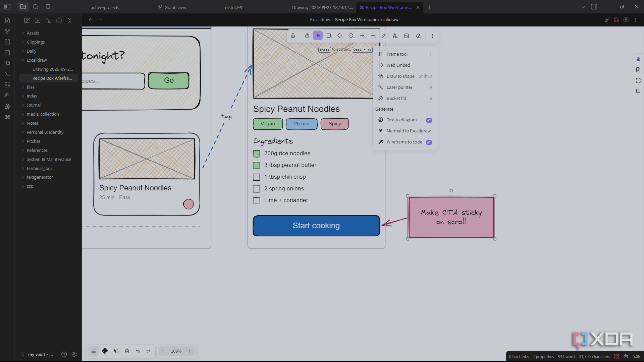Expand the Assets folder

[x=33, y=33]
